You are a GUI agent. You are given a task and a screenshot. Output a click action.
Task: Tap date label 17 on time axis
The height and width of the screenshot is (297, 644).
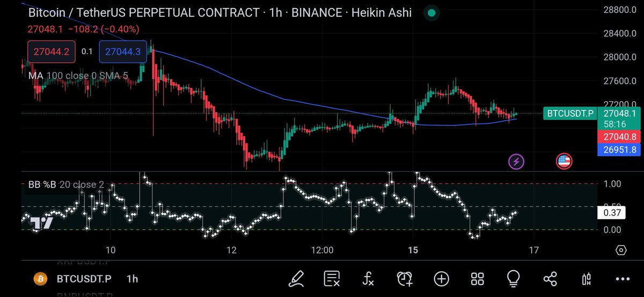click(535, 250)
